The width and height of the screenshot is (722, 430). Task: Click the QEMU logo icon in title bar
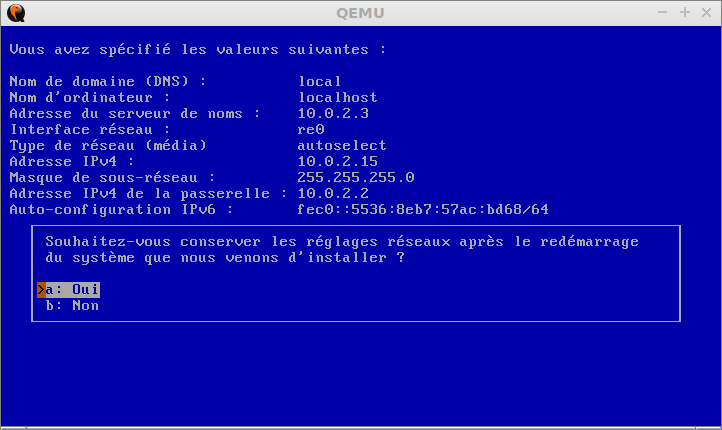(x=16, y=13)
